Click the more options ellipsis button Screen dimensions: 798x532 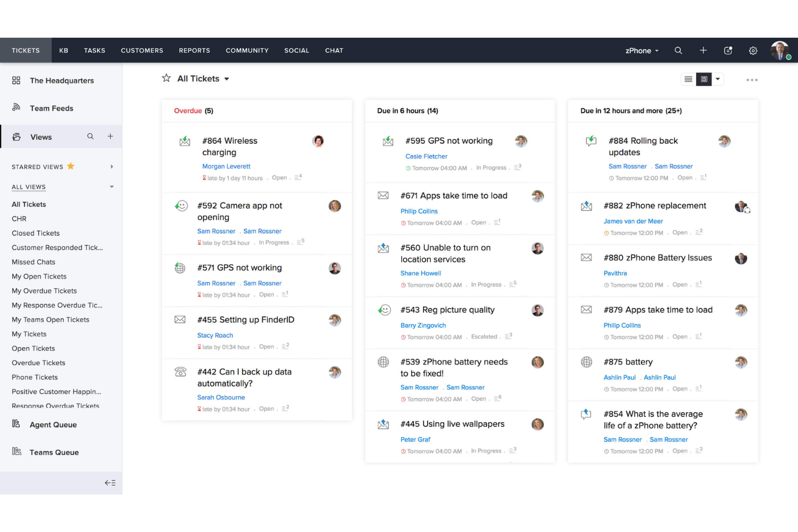click(752, 79)
